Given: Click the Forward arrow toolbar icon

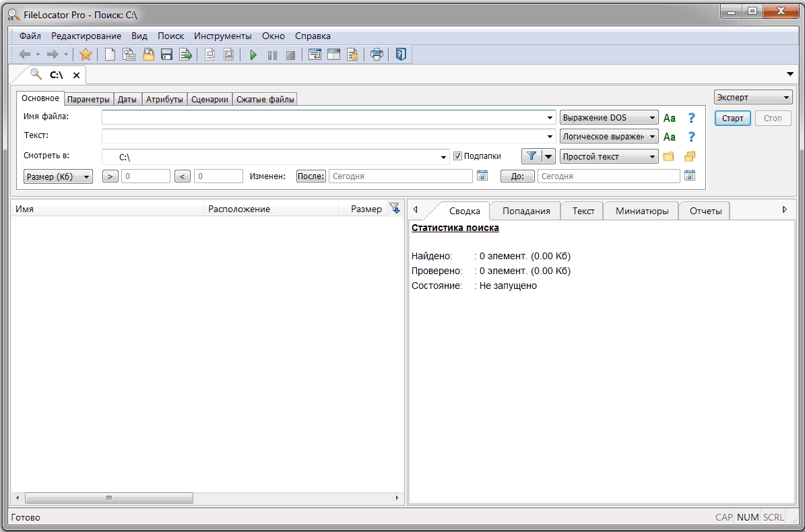Looking at the screenshot, I should [53, 55].
